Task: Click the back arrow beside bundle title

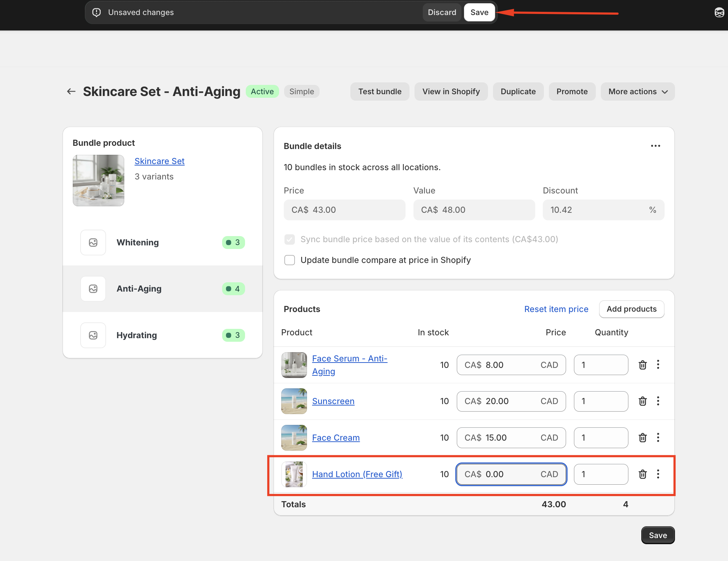Action: point(71,91)
